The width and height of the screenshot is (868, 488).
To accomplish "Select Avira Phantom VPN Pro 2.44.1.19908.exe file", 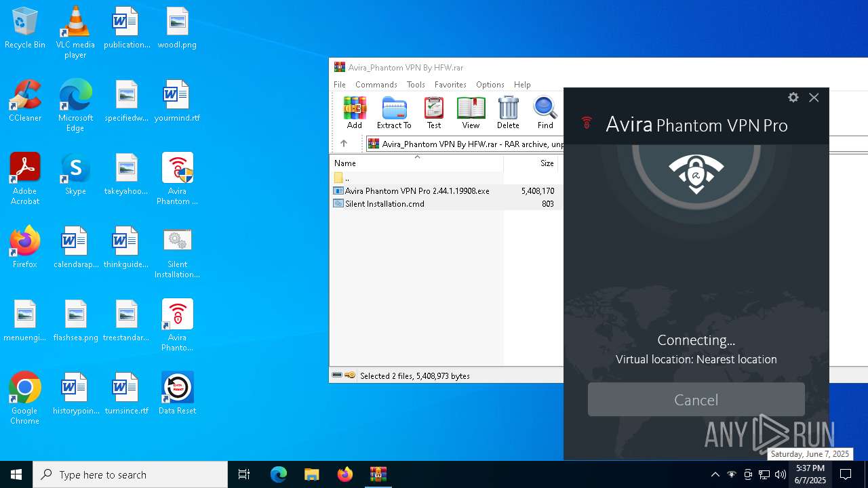I will (446, 191).
